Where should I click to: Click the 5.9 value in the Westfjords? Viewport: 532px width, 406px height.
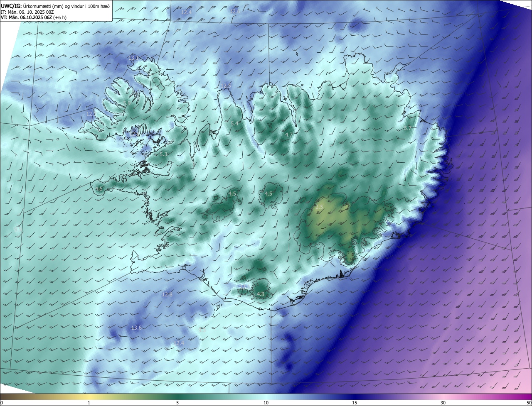pyautogui.click(x=127, y=103)
